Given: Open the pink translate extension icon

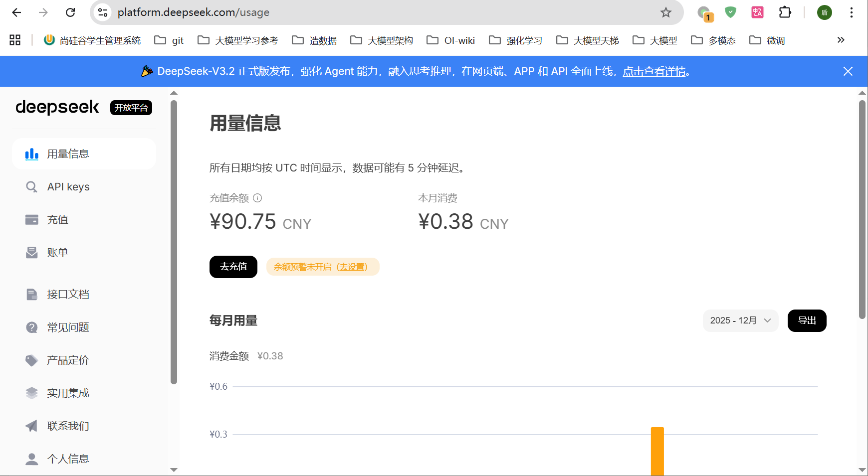Looking at the screenshot, I should click(x=757, y=12).
